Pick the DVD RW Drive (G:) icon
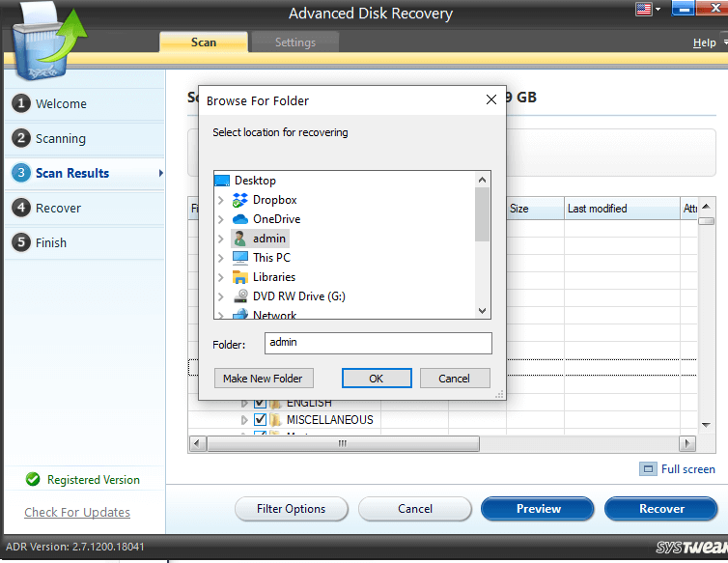The height and width of the screenshot is (563, 728). 240,296
